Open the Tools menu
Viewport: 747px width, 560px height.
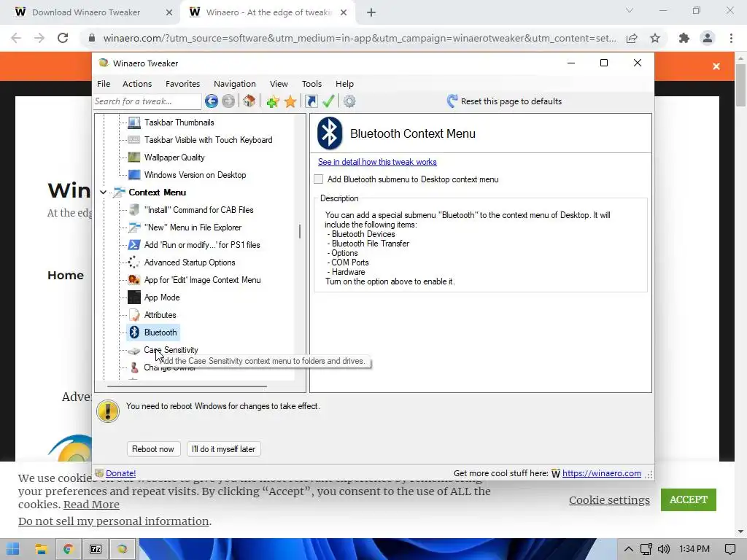[311, 84]
